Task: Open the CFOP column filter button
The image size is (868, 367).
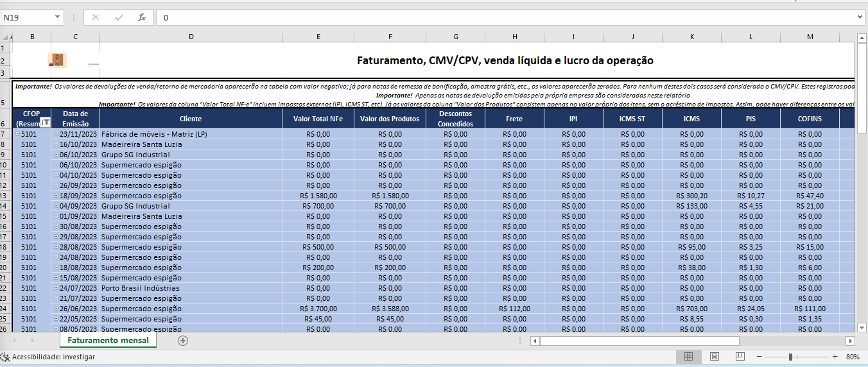Action: 45,122
